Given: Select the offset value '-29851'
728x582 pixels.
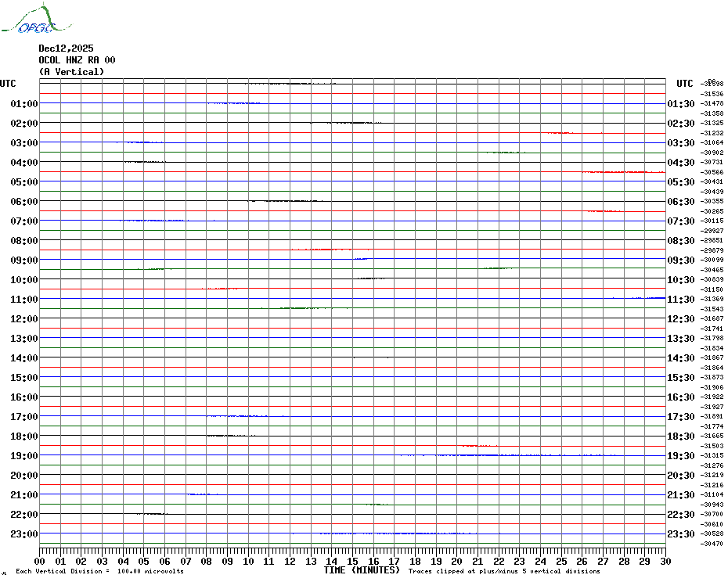Looking at the screenshot, I should coord(712,240).
